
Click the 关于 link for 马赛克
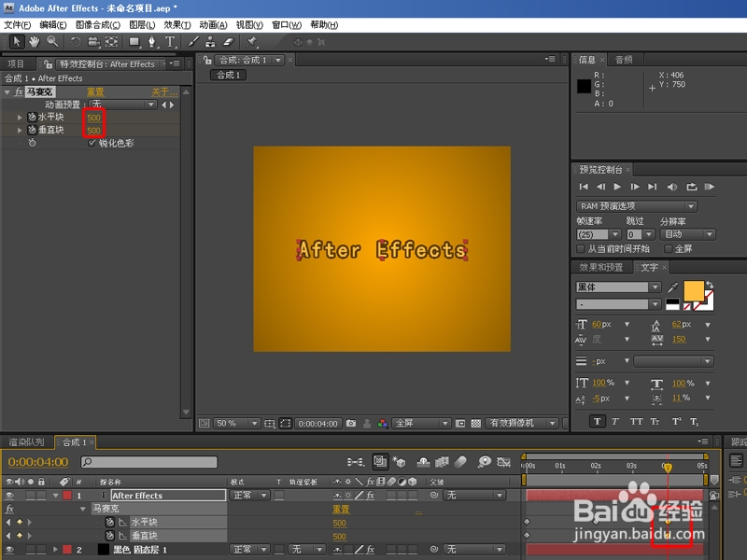pyautogui.click(x=164, y=91)
